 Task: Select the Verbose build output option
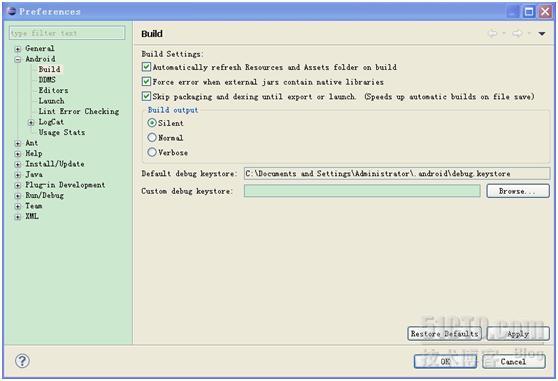click(x=152, y=152)
